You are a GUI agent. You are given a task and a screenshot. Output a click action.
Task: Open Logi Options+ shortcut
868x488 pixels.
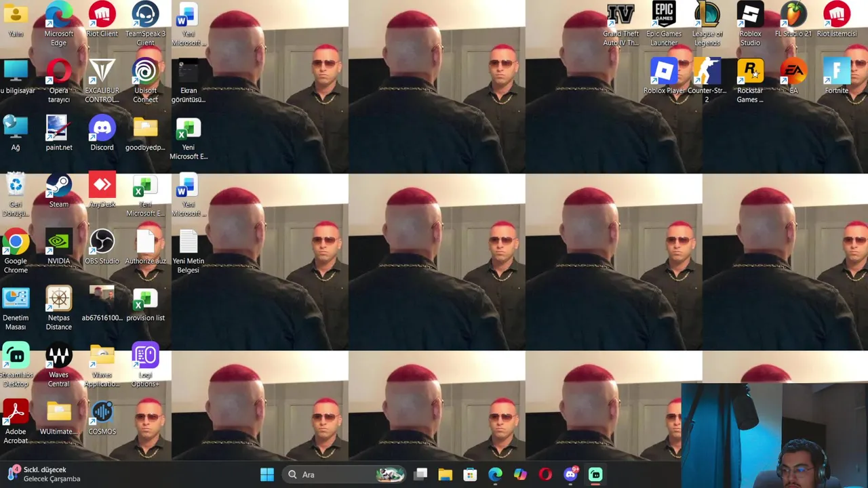tap(145, 365)
